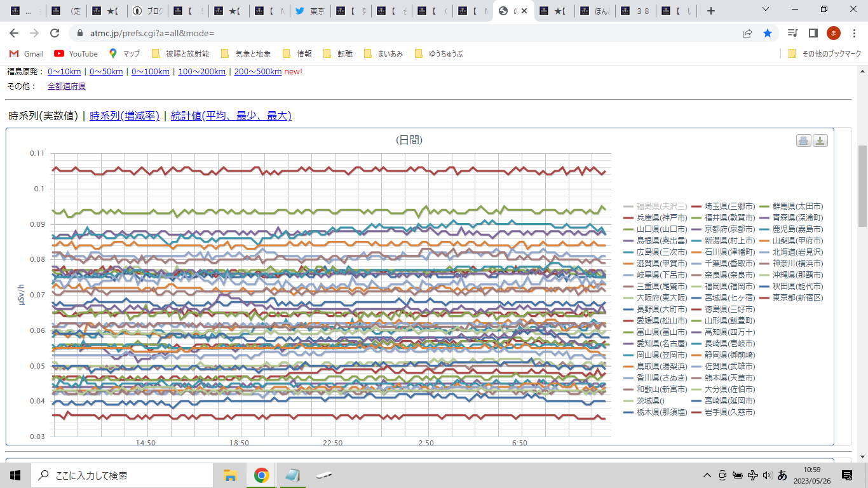868x488 pixels.
Task: Expand the まいあみ bookmark folder
Action: 384,54
